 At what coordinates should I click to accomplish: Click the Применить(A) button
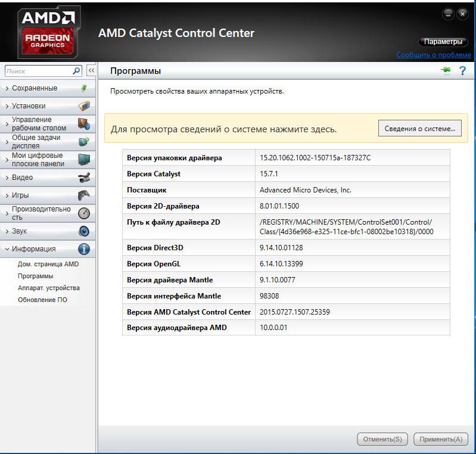(x=441, y=439)
